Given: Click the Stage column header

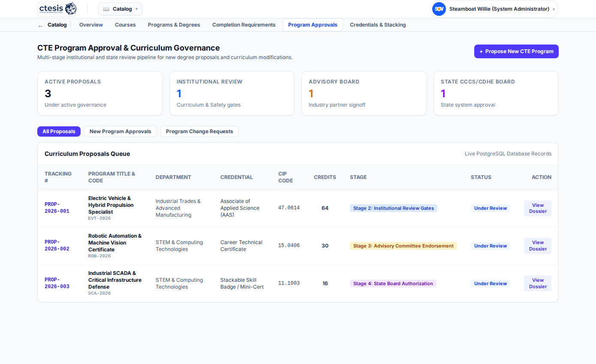Looking at the screenshot, I should click(358, 177).
